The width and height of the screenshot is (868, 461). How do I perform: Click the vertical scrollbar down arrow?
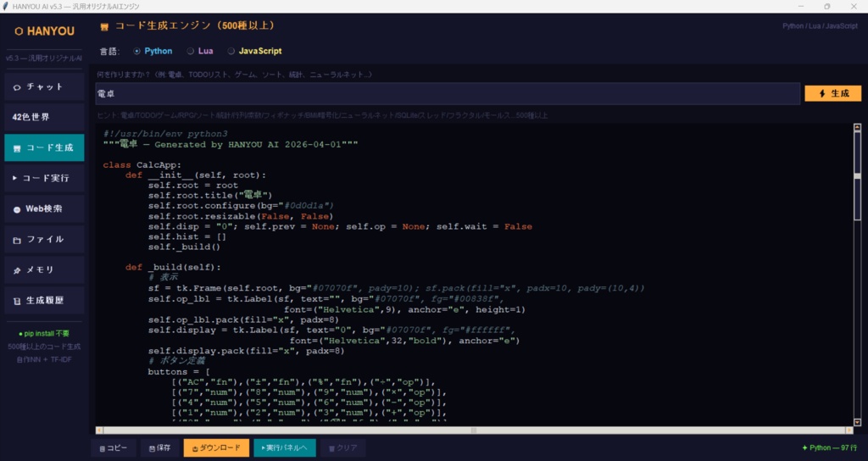coord(857,422)
